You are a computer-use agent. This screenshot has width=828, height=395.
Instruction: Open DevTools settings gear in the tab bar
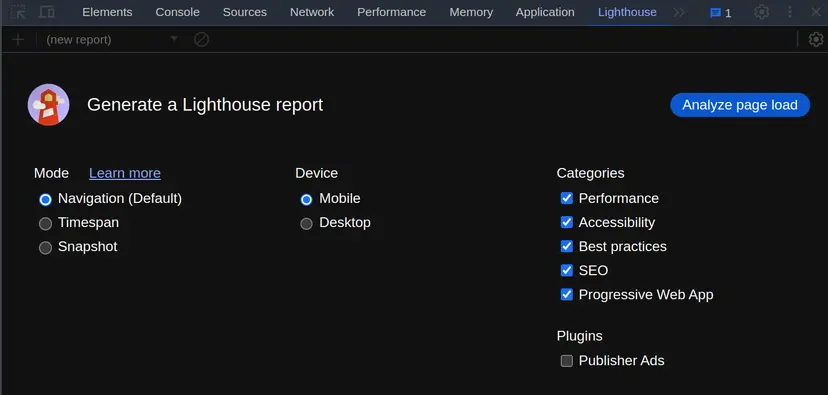[x=761, y=12]
